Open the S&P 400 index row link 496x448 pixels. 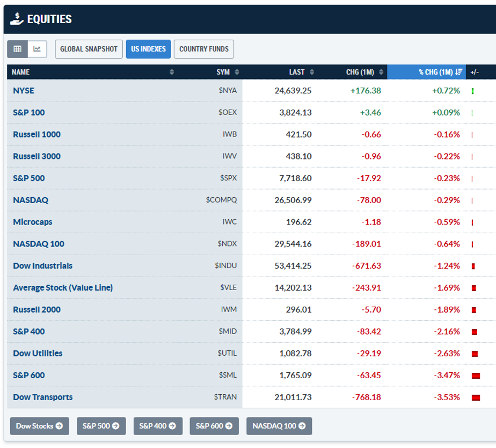click(x=29, y=331)
